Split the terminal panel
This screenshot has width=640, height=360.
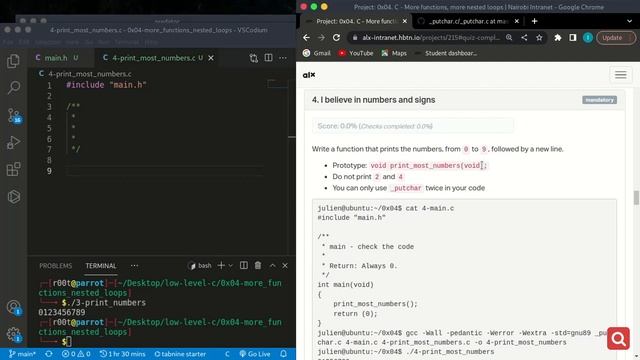[244, 266]
